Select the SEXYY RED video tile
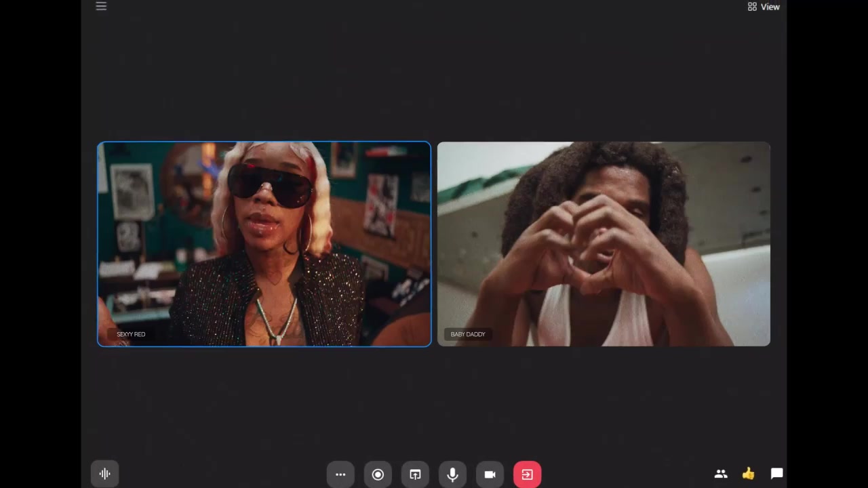Screen dimensions: 868x488 click(264, 244)
